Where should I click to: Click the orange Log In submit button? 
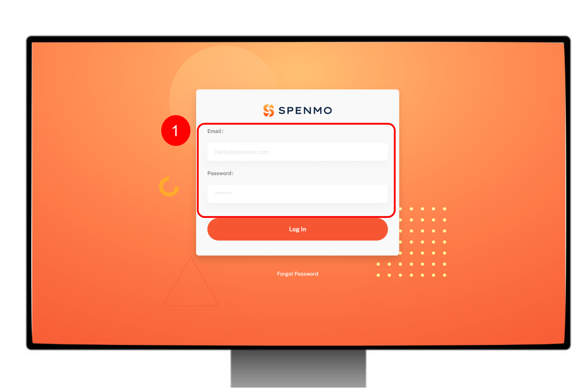click(x=297, y=229)
